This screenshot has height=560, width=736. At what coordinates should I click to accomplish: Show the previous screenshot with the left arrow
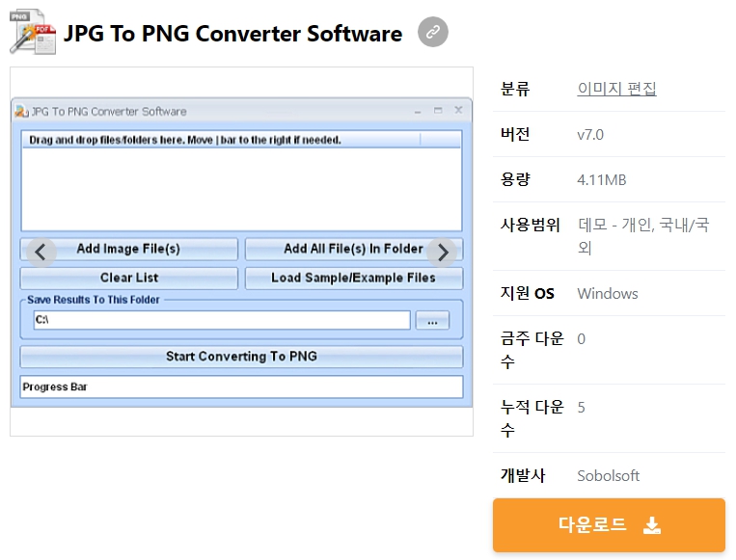tap(41, 253)
